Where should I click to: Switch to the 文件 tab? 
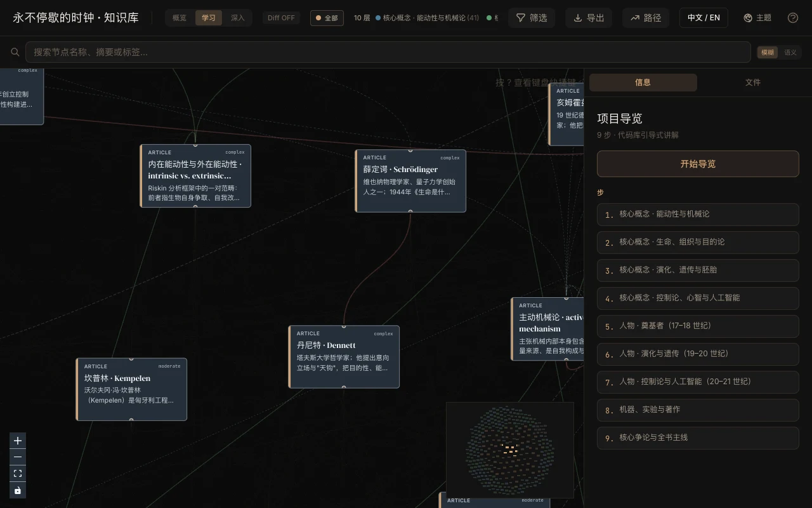pos(752,83)
